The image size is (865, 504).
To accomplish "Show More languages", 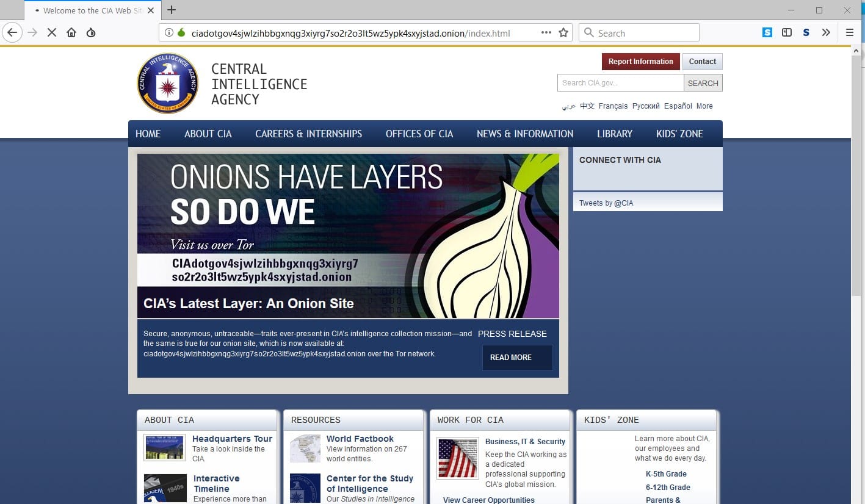I will click(x=704, y=106).
